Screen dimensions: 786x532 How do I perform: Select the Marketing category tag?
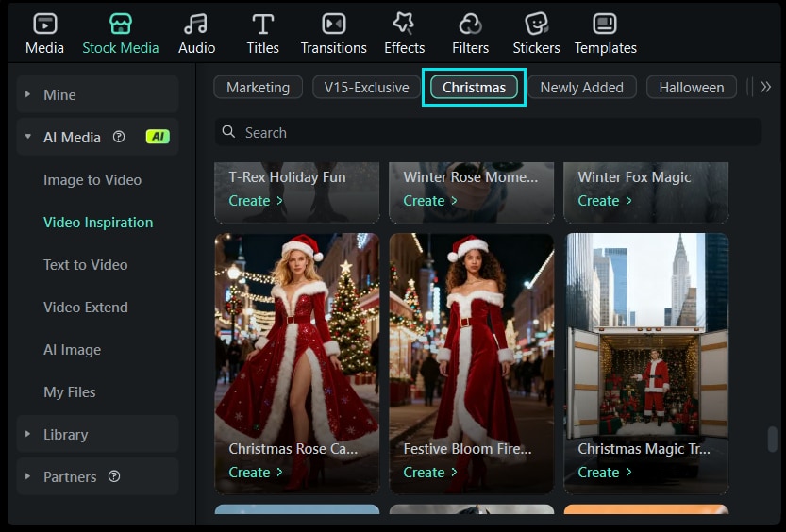click(259, 88)
